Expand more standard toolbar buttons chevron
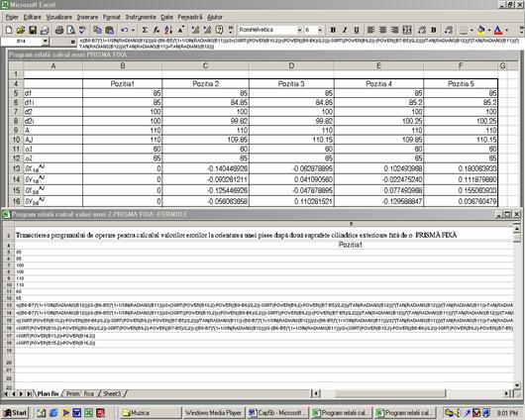 [x=231, y=30]
